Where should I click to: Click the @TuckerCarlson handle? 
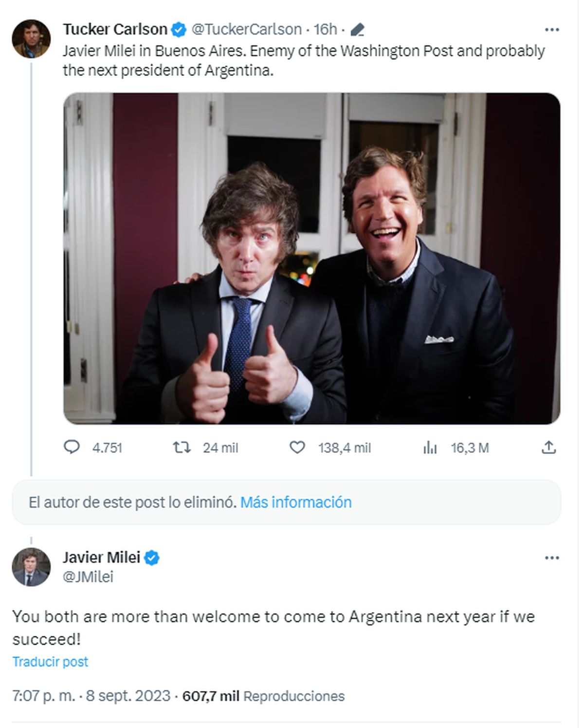click(x=246, y=30)
